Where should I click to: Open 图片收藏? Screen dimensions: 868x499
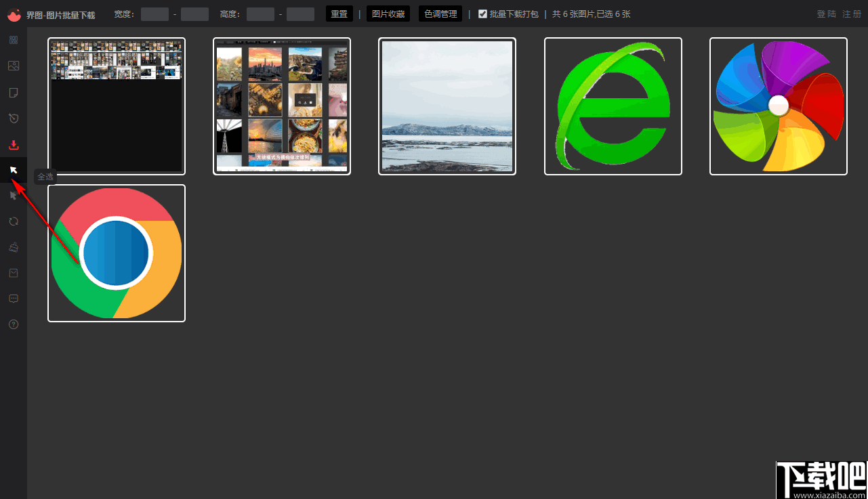pyautogui.click(x=388, y=14)
